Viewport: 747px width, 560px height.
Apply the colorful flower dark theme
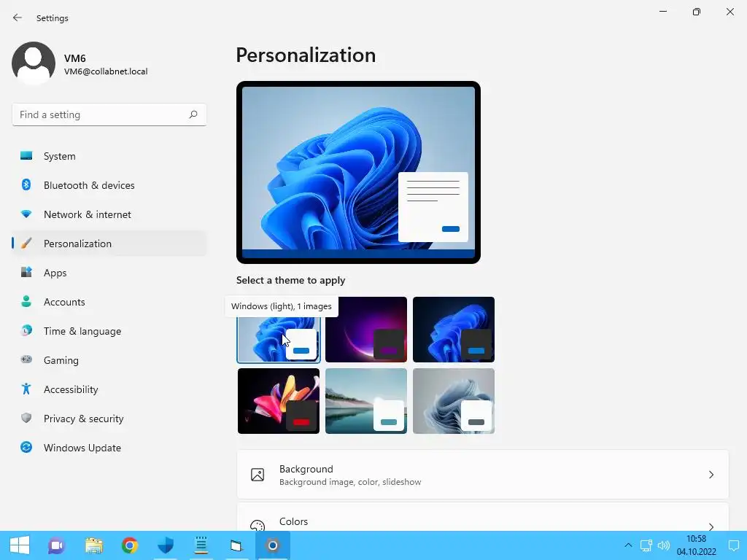click(279, 401)
